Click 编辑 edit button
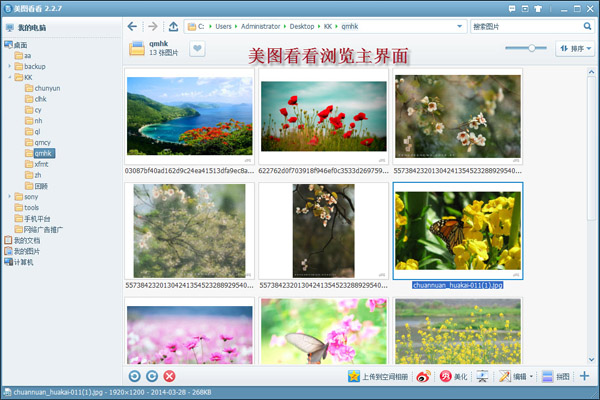 (513, 377)
